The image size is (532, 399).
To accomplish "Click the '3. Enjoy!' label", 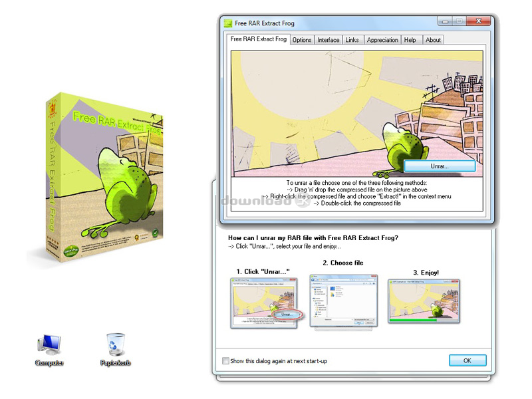I will (426, 273).
